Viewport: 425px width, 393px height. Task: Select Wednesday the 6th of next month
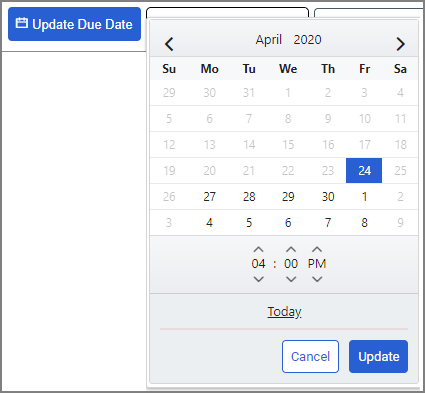pos(288,223)
